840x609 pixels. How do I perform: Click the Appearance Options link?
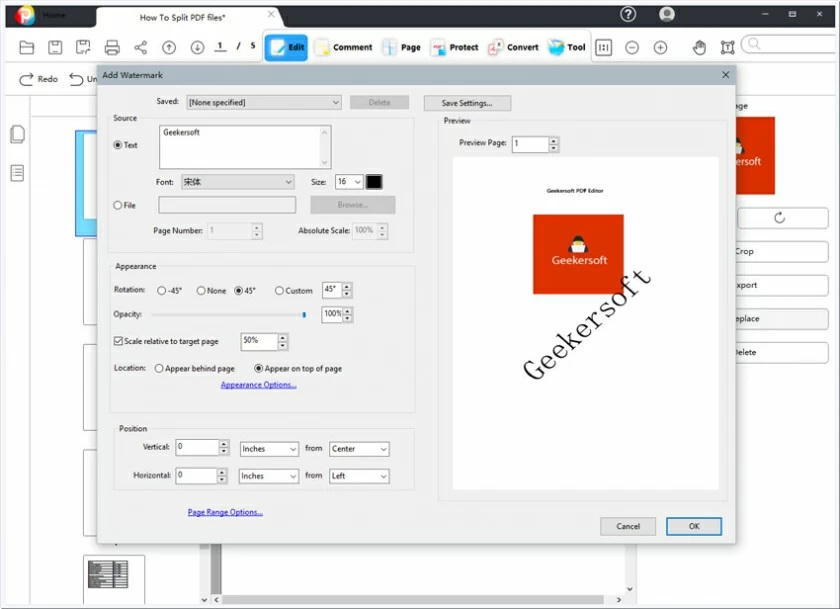coord(258,384)
